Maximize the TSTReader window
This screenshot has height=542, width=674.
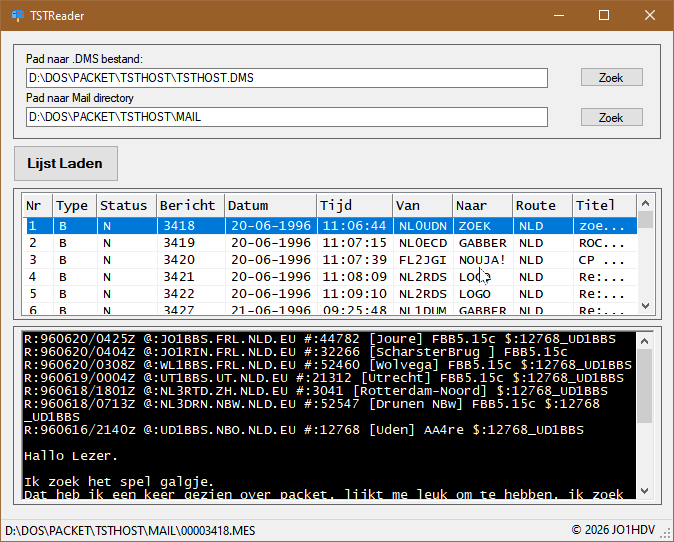(x=603, y=16)
